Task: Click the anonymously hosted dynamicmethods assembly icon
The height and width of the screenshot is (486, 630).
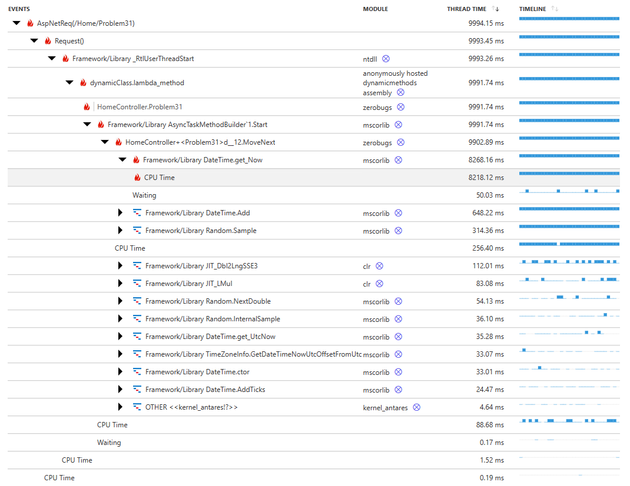Action: pos(401,92)
